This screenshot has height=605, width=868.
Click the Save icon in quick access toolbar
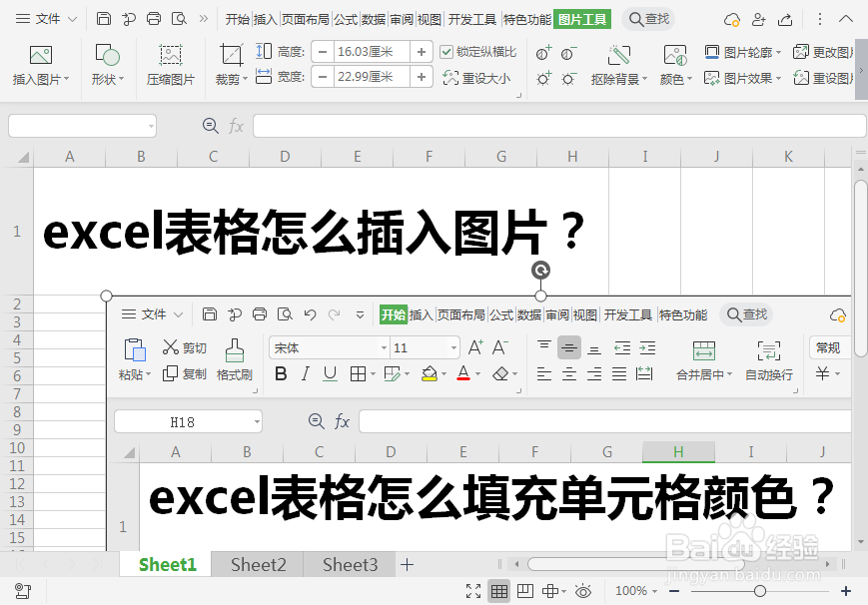[x=103, y=18]
